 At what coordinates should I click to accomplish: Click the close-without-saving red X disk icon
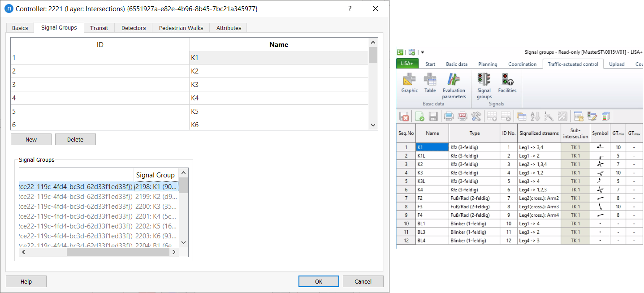coord(404,117)
